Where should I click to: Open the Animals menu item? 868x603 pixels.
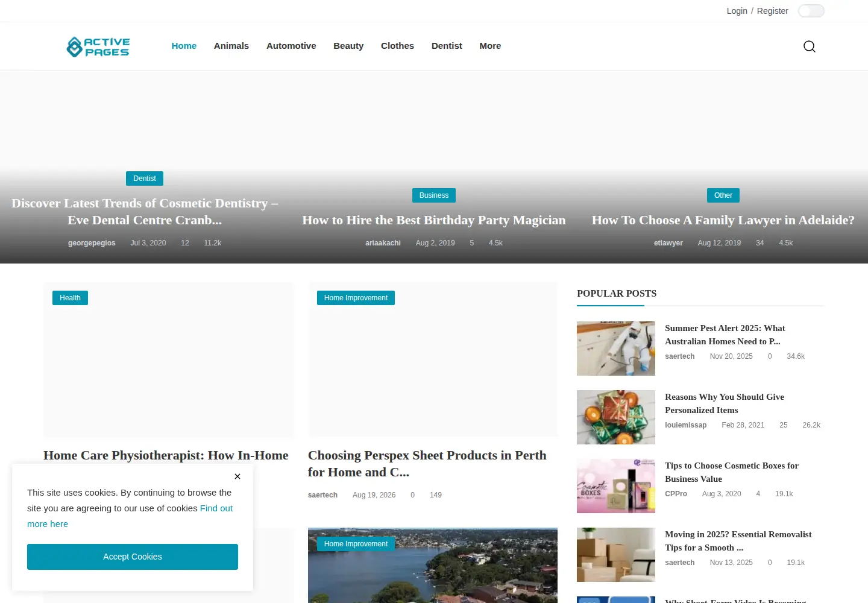click(x=231, y=46)
